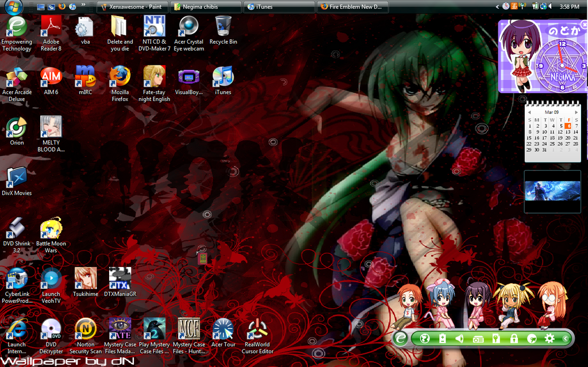Click the Windows Start orb button

point(13,7)
